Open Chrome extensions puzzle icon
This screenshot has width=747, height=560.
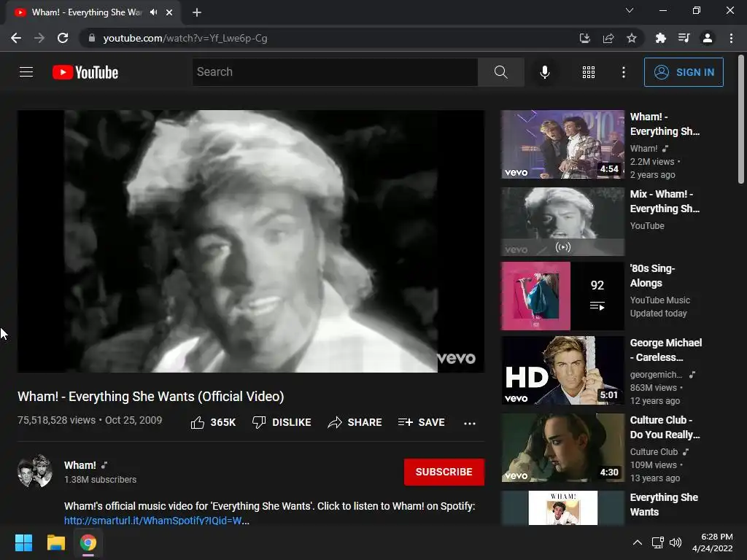(660, 38)
